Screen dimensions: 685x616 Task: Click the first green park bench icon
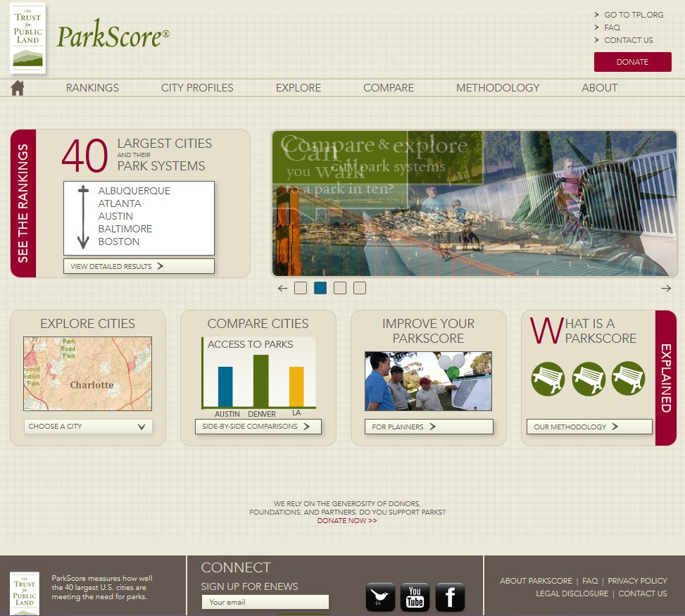coord(548,379)
